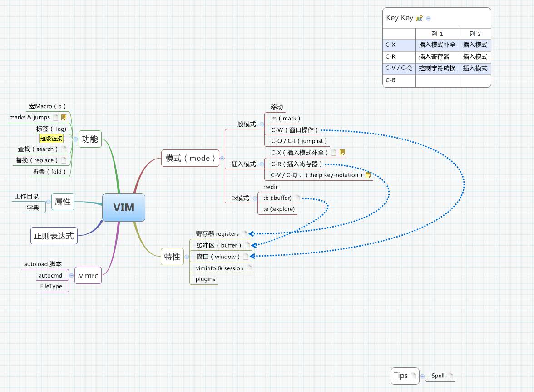The image size is (534, 392).
Task: Select the plugins topic under 特性
Action: point(206,279)
